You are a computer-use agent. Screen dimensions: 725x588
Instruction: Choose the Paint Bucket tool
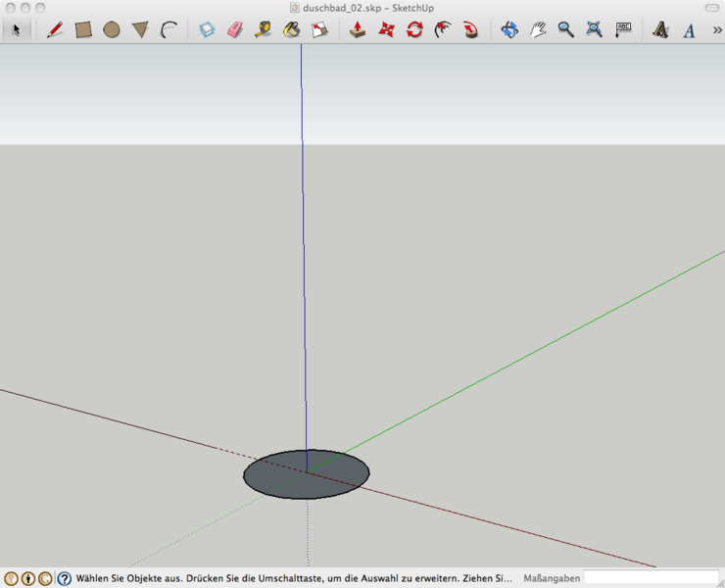(x=291, y=29)
